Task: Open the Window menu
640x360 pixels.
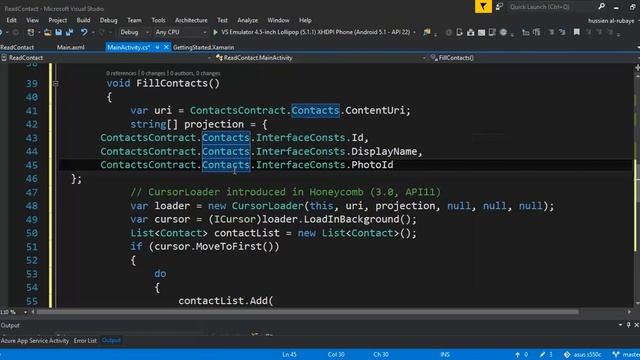Action: pos(278,20)
